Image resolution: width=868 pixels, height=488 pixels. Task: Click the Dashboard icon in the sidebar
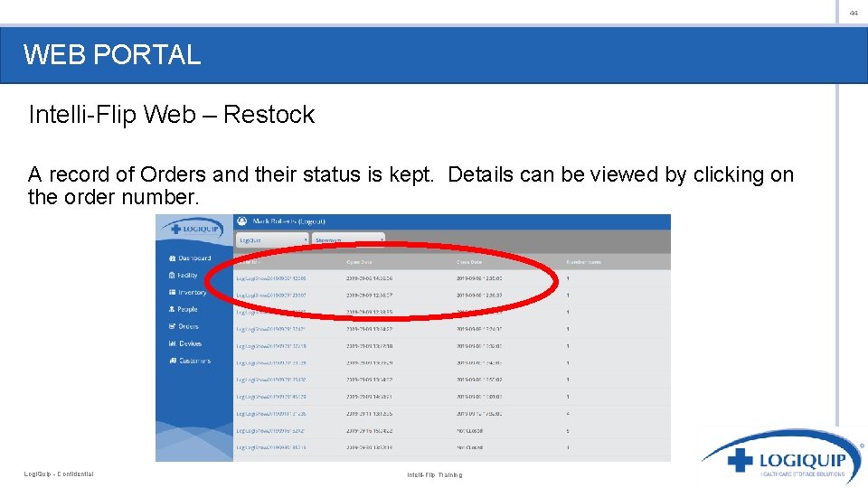[172, 258]
